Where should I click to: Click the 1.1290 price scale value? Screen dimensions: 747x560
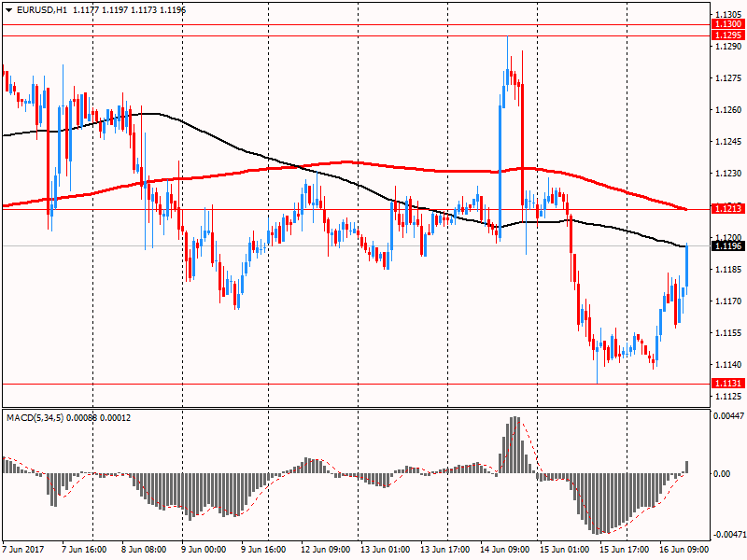(x=728, y=46)
